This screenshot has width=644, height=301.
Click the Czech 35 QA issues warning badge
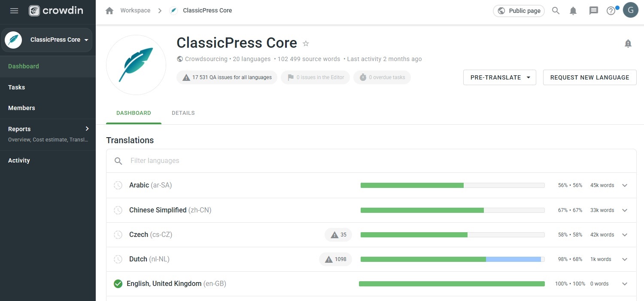point(338,235)
